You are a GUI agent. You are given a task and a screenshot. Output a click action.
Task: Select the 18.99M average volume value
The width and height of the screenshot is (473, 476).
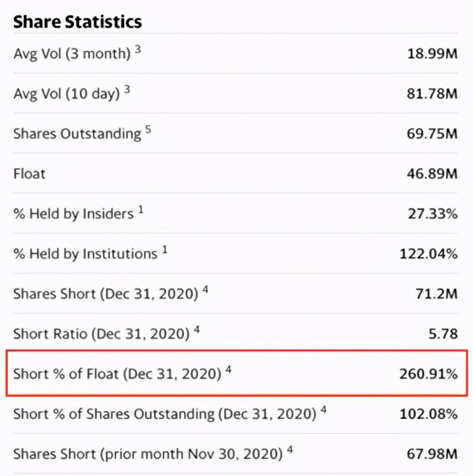(432, 53)
